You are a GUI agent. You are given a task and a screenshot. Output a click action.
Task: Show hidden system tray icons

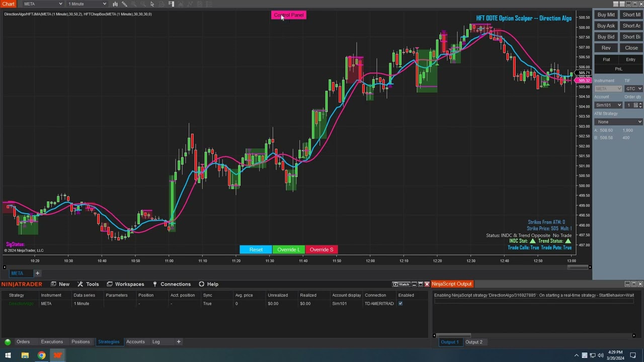click(x=577, y=355)
